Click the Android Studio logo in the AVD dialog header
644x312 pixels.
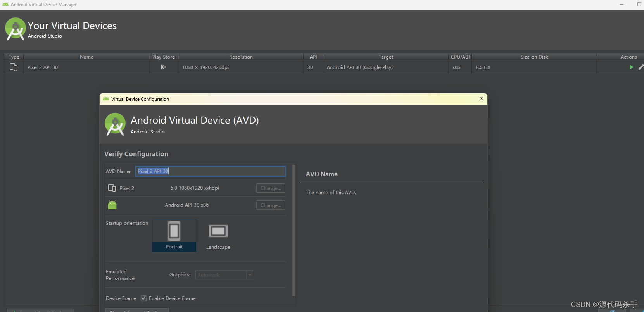coord(115,124)
